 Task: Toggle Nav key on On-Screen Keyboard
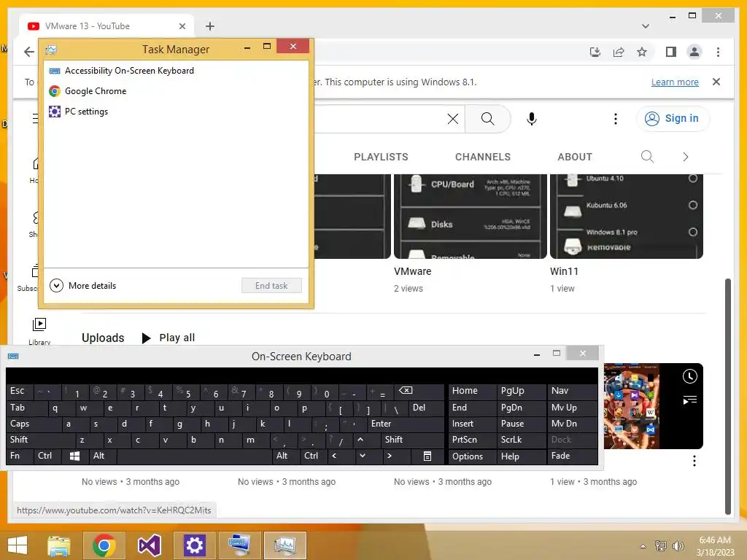click(571, 391)
